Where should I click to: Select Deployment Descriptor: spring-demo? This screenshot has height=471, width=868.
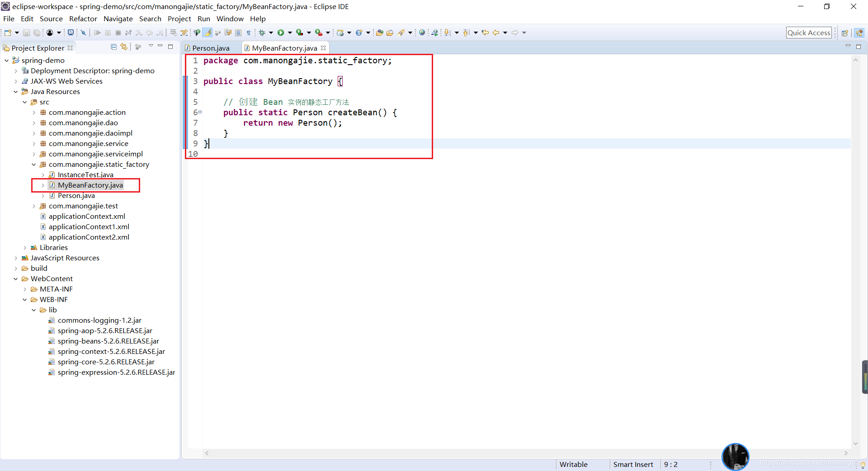tap(92, 71)
